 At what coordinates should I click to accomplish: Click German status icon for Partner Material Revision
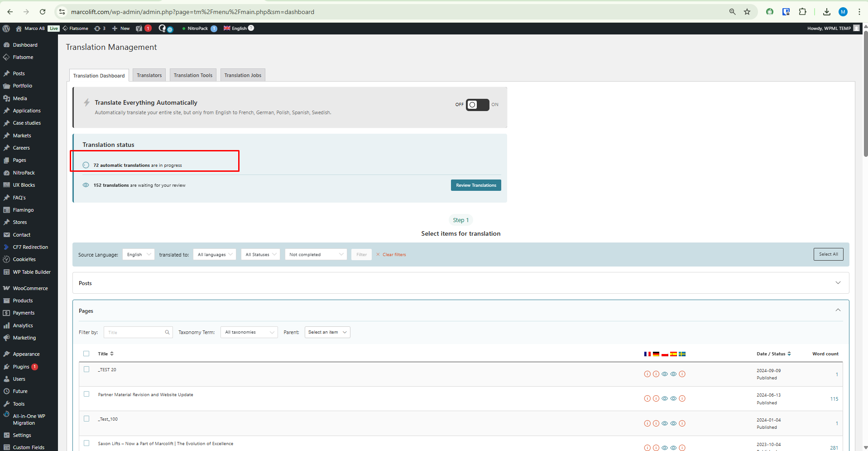pos(656,399)
